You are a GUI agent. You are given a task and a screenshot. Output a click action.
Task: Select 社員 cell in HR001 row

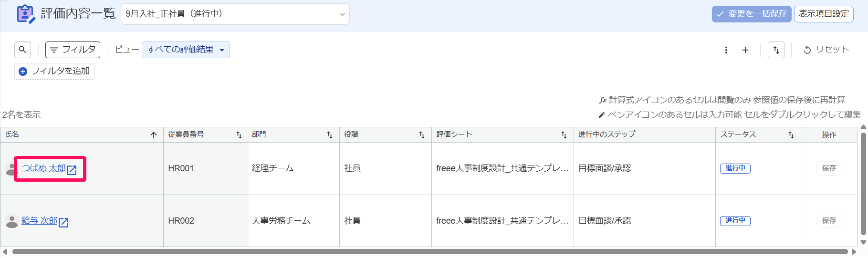386,168
